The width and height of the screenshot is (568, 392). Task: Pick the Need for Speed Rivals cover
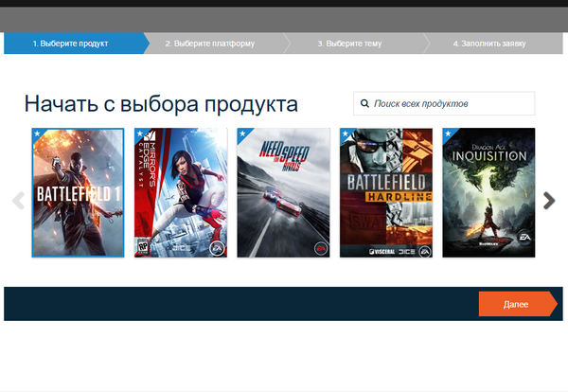283,195
